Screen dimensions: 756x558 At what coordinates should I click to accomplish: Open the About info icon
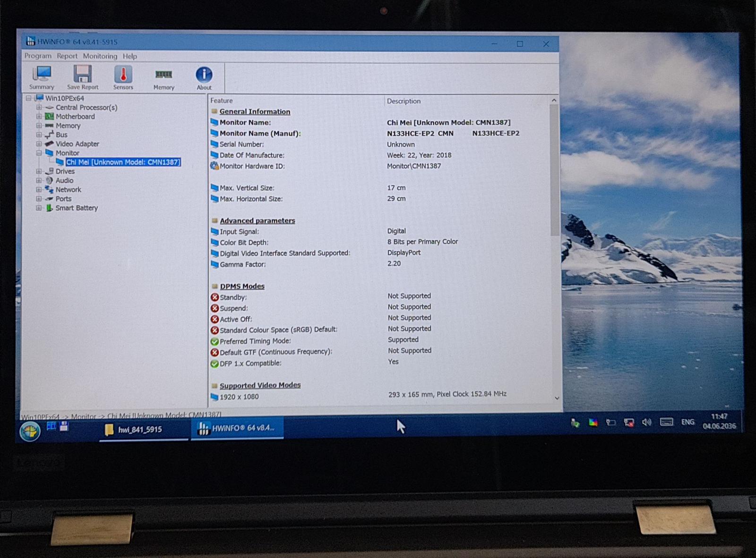tap(204, 78)
